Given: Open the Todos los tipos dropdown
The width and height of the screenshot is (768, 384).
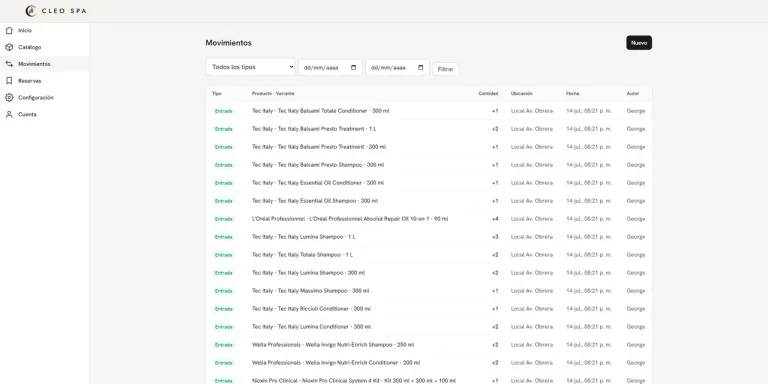Looking at the screenshot, I should click(251, 67).
